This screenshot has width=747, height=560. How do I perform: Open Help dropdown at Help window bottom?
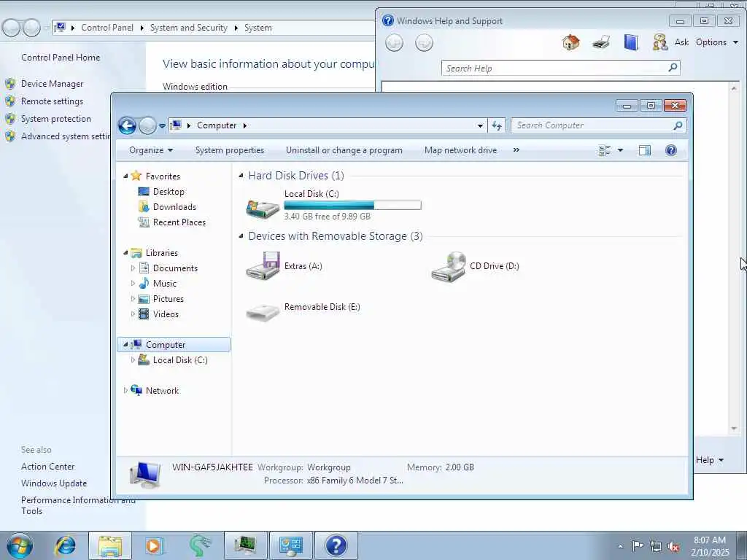pyautogui.click(x=709, y=460)
